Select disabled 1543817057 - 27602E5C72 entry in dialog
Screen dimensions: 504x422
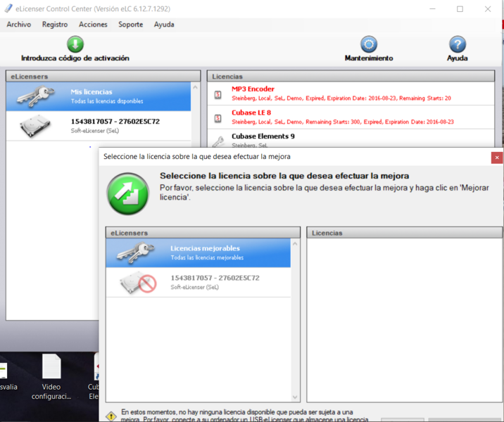(199, 282)
